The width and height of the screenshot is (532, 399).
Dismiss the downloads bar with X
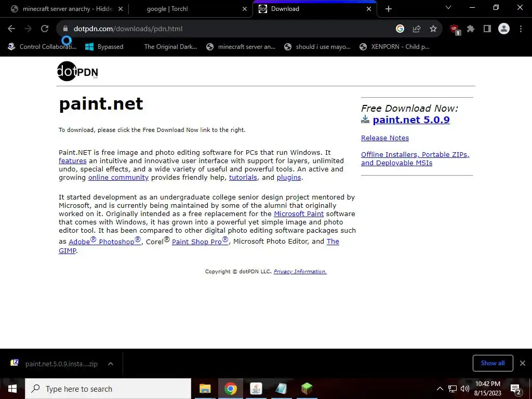click(523, 363)
